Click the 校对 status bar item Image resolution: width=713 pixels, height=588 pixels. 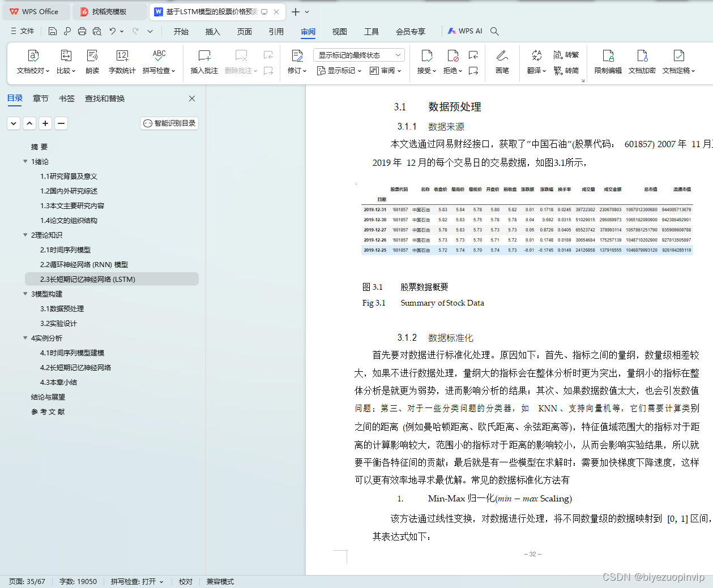[x=186, y=581]
